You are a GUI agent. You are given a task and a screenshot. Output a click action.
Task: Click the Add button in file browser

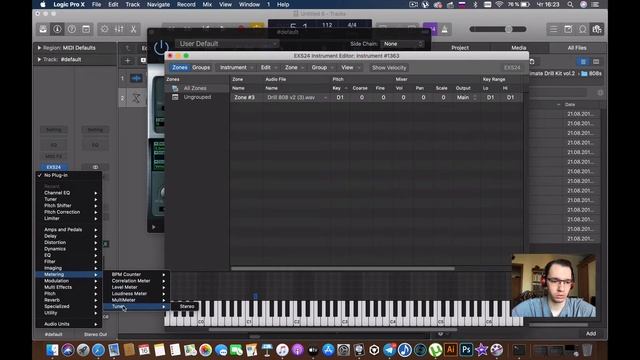pos(591,333)
